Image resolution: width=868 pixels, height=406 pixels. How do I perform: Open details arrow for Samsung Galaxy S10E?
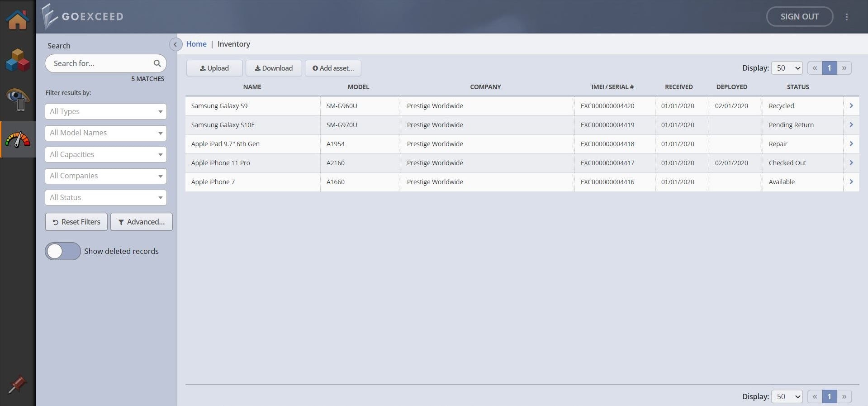(x=851, y=124)
